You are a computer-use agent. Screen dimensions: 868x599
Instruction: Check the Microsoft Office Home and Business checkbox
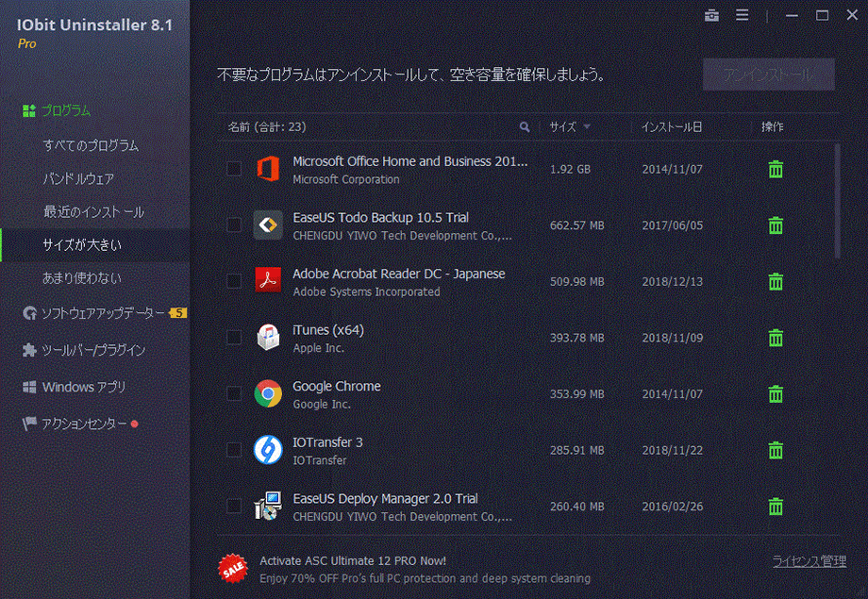(234, 168)
